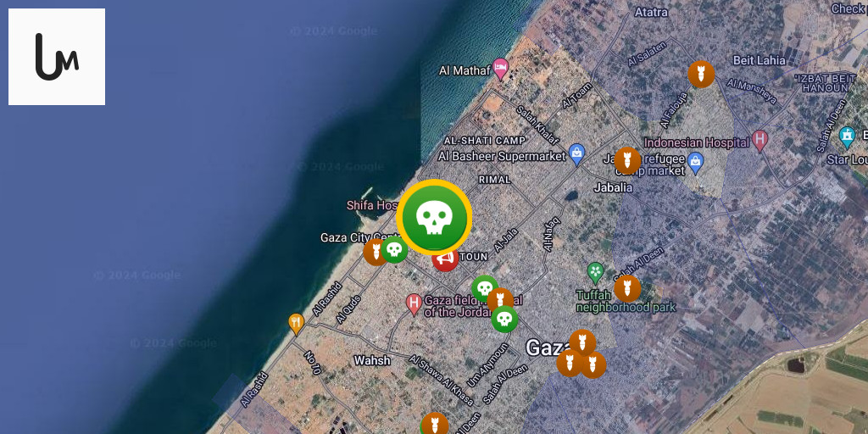Select the red megaphone marker
Viewport: 868px width, 434px height.
click(445, 259)
